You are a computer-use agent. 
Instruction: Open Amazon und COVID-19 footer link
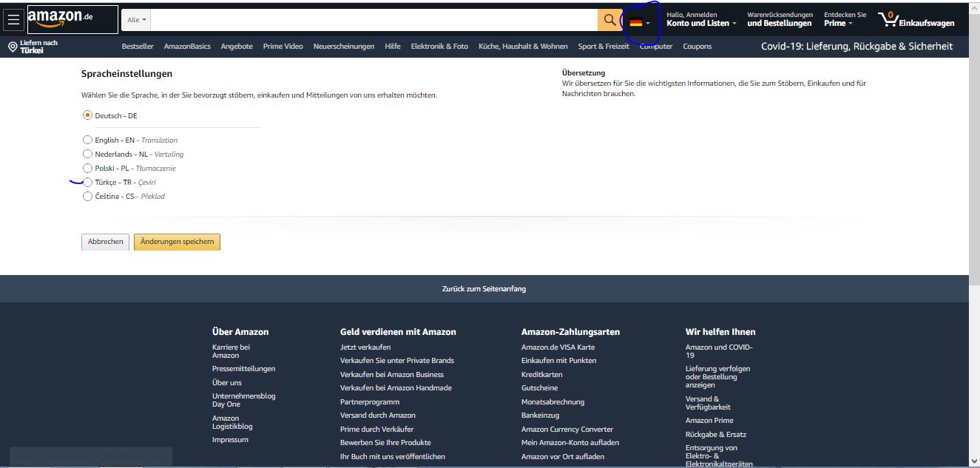click(719, 351)
